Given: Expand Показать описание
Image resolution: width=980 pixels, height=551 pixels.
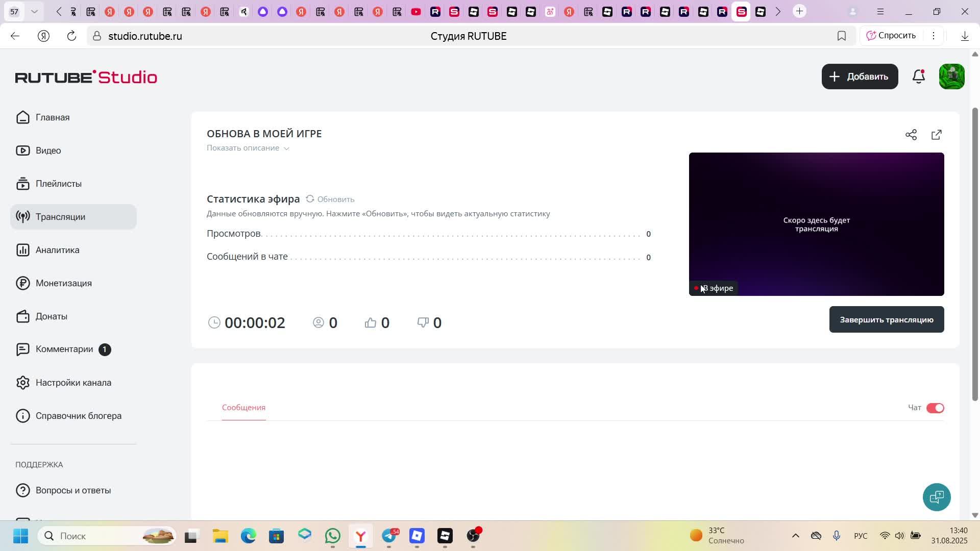Looking at the screenshot, I should [248, 148].
